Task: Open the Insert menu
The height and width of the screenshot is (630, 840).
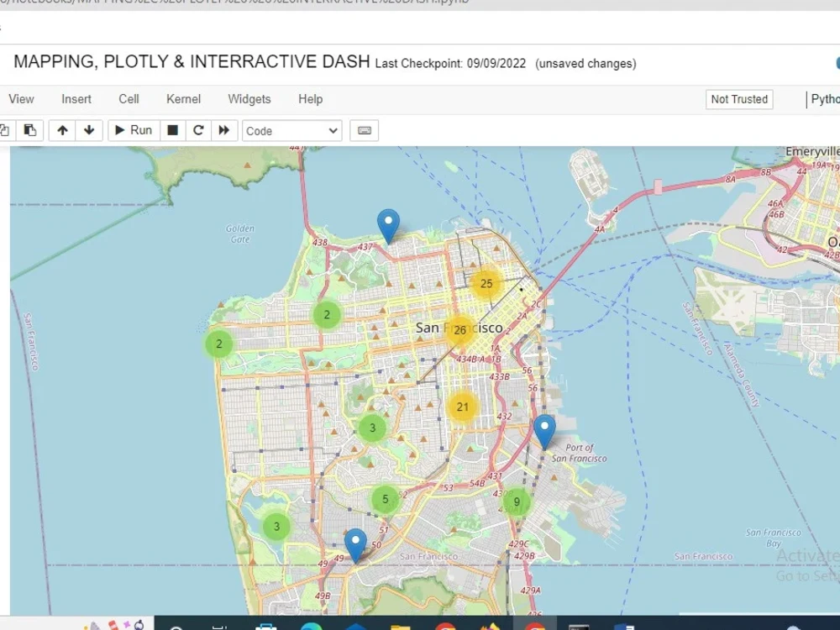Action: pos(76,99)
